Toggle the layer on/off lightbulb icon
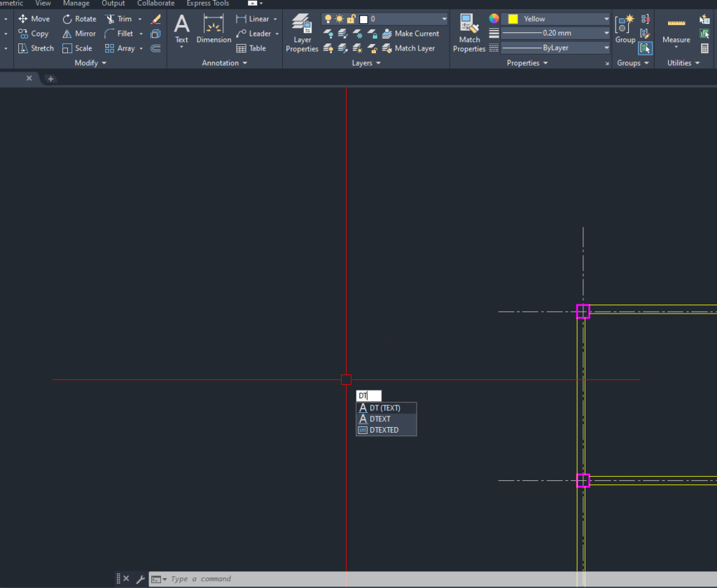The height and width of the screenshot is (588, 717). (328, 19)
